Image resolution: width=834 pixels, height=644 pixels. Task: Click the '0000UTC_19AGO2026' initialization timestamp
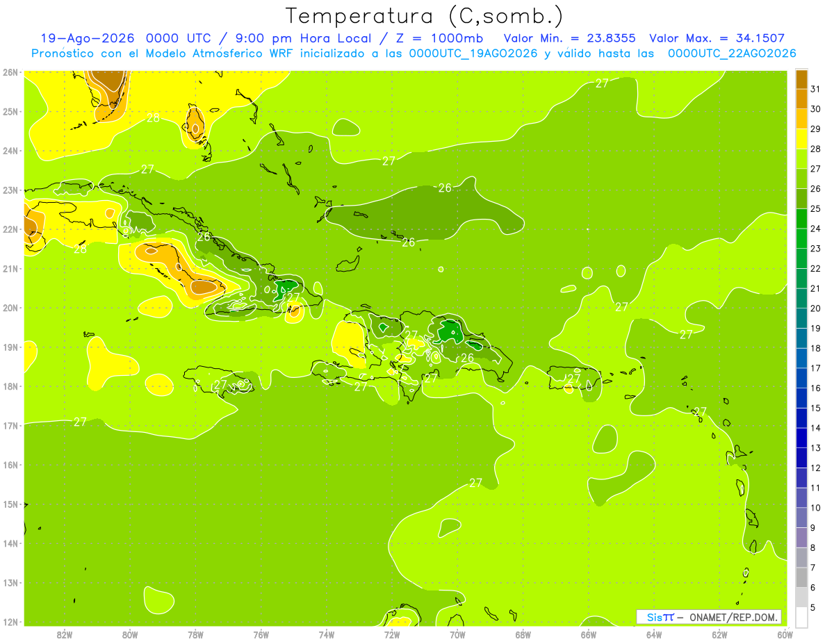473,53
